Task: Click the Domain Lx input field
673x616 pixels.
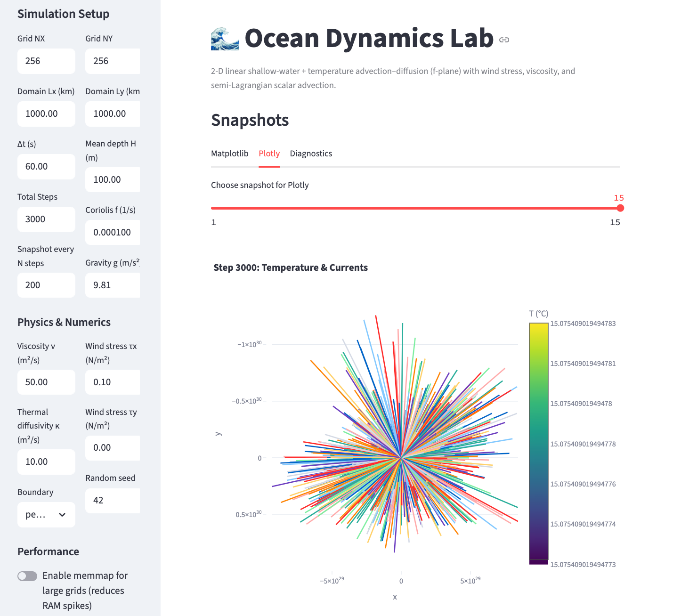Action: pyautogui.click(x=46, y=114)
